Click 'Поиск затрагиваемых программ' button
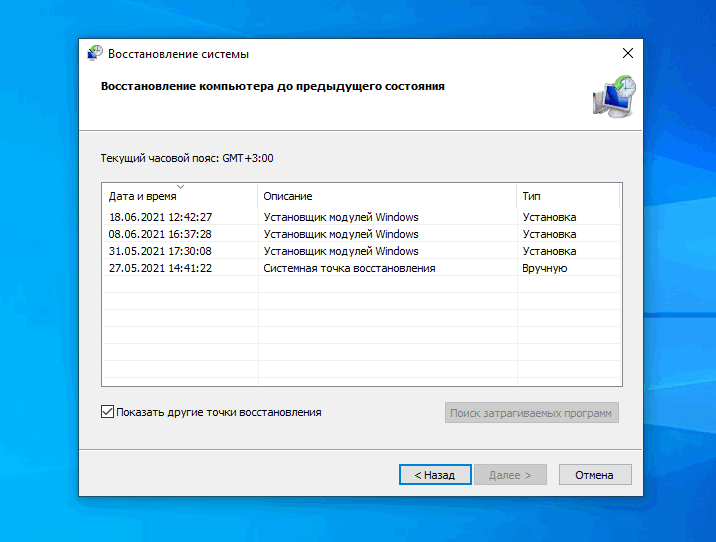This screenshot has height=542, width=716. [x=532, y=413]
